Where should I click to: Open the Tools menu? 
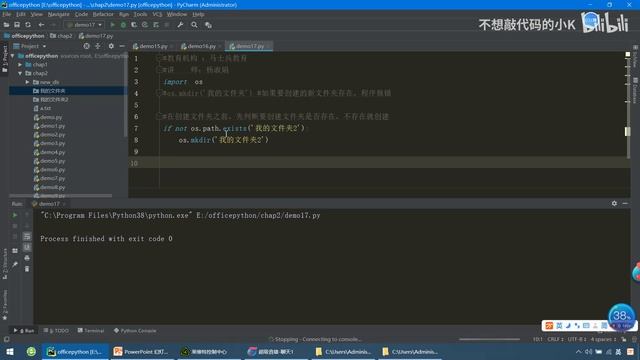(140, 14)
